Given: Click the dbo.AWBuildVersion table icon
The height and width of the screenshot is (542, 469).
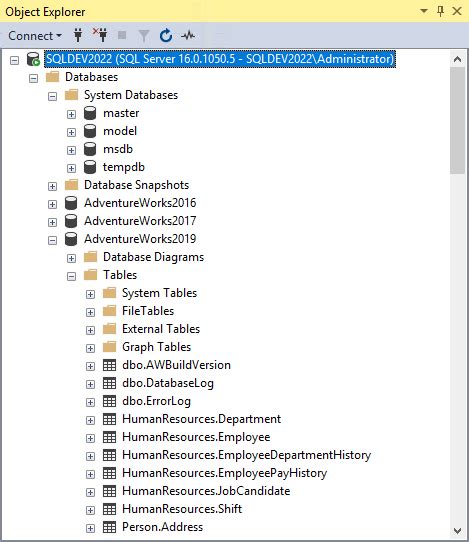Looking at the screenshot, I should point(110,365).
